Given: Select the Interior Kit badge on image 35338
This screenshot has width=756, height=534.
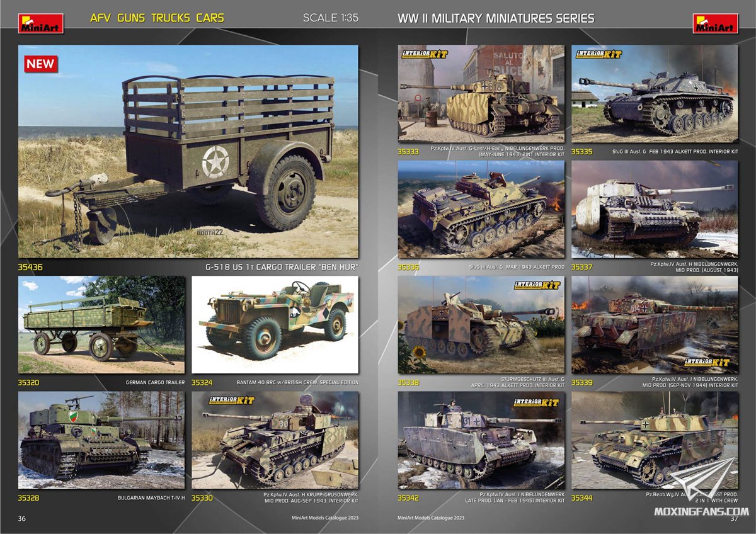Looking at the screenshot, I should (537, 285).
